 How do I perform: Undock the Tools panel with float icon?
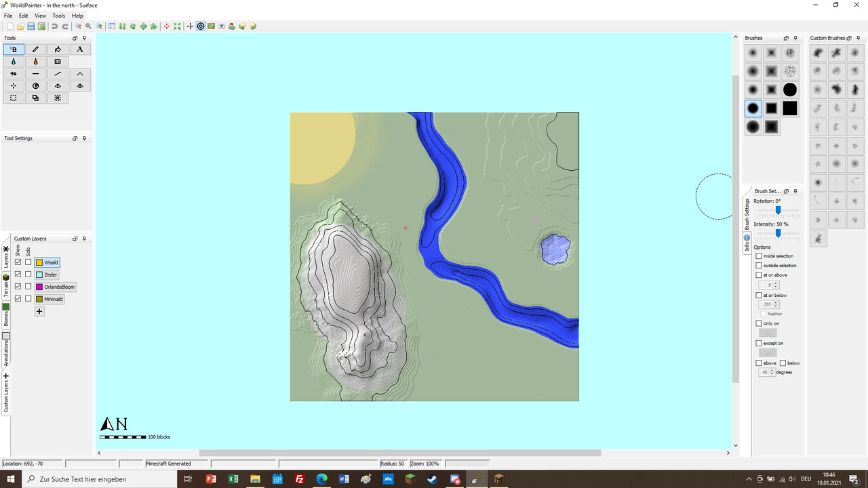tap(75, 38)
